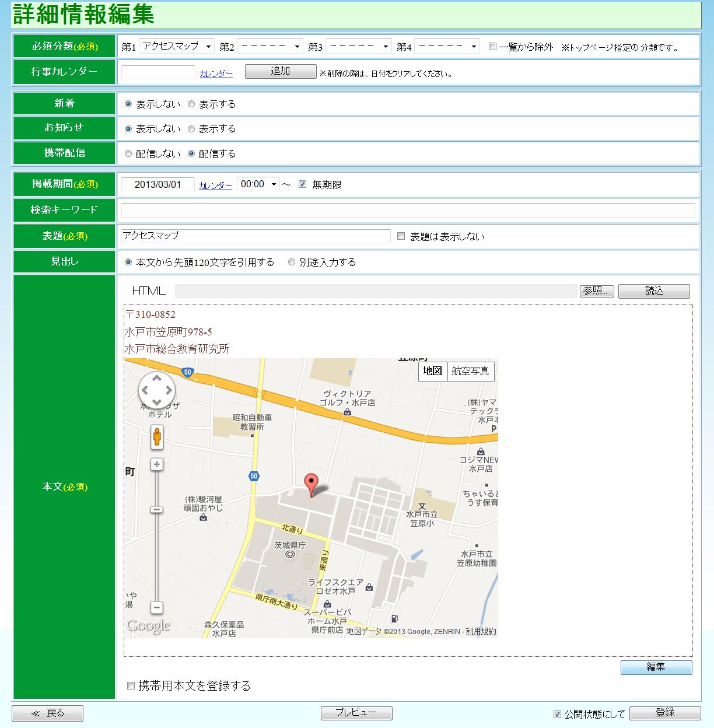Click the 表題 field containing アクセスマップ

click(256, 236)
